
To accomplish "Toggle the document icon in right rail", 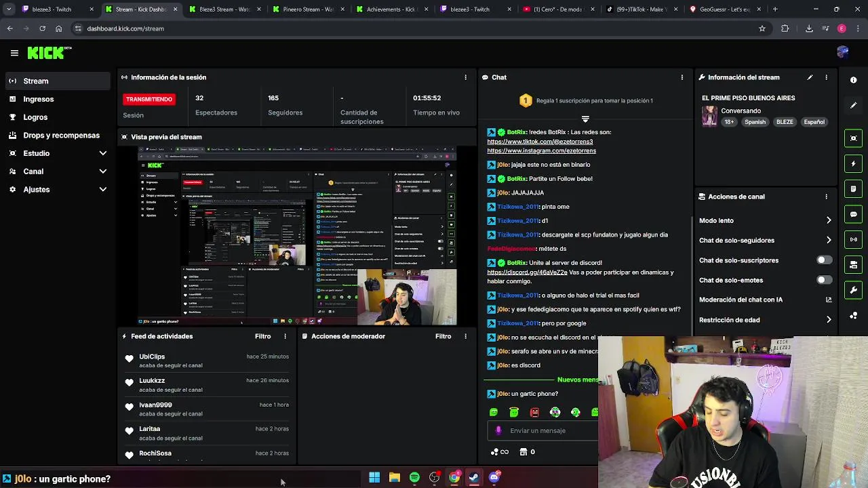I will [x=854, y=189].
